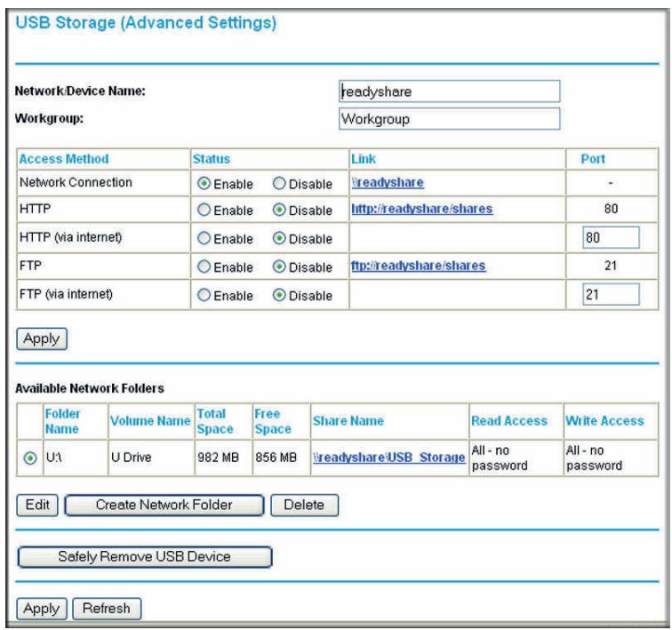Click Safely Remove USB Device
Screen dimensions: 672x630
144,557
